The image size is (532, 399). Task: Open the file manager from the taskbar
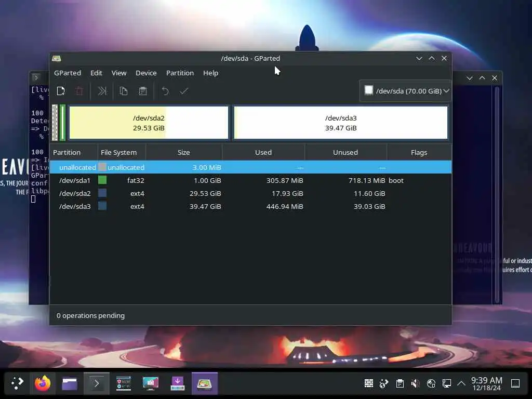[x=70, y=383]
